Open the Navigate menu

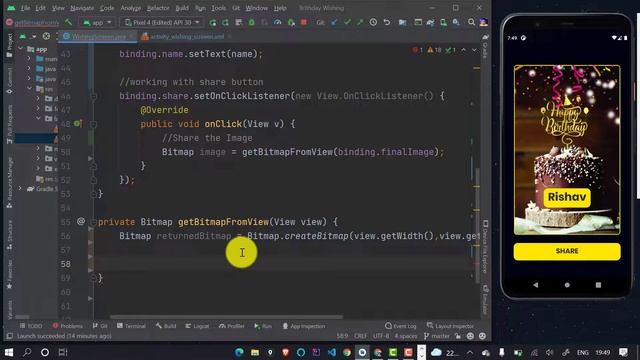(x=82, y=8)
